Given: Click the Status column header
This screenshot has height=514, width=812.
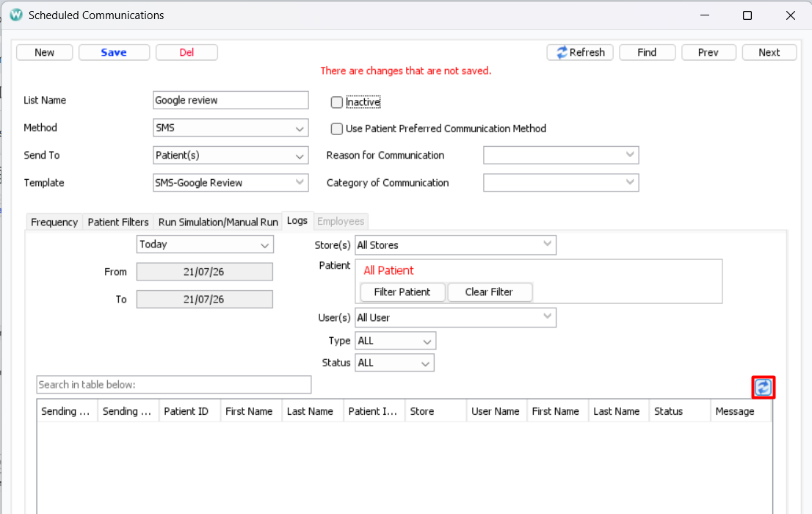Looking at the screenshot, I should click(x=679, y=411).
